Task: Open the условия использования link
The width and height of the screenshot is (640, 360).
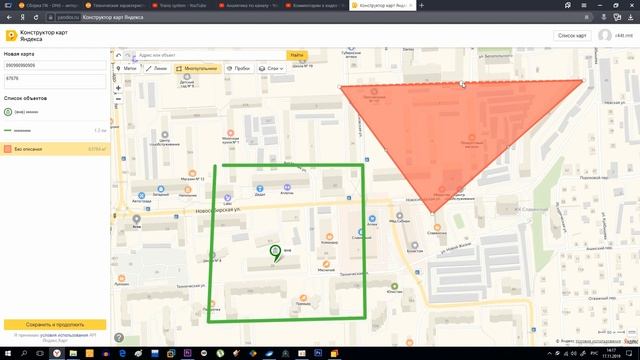Action: click(64, 335)
